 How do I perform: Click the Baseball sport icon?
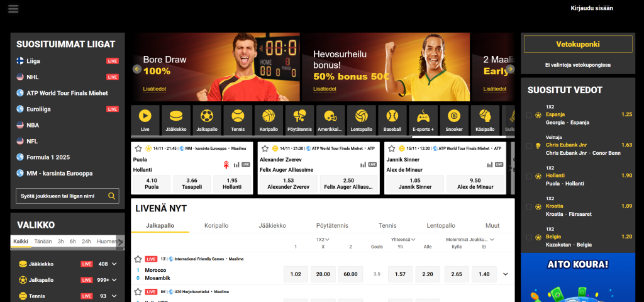click(392, 120)
